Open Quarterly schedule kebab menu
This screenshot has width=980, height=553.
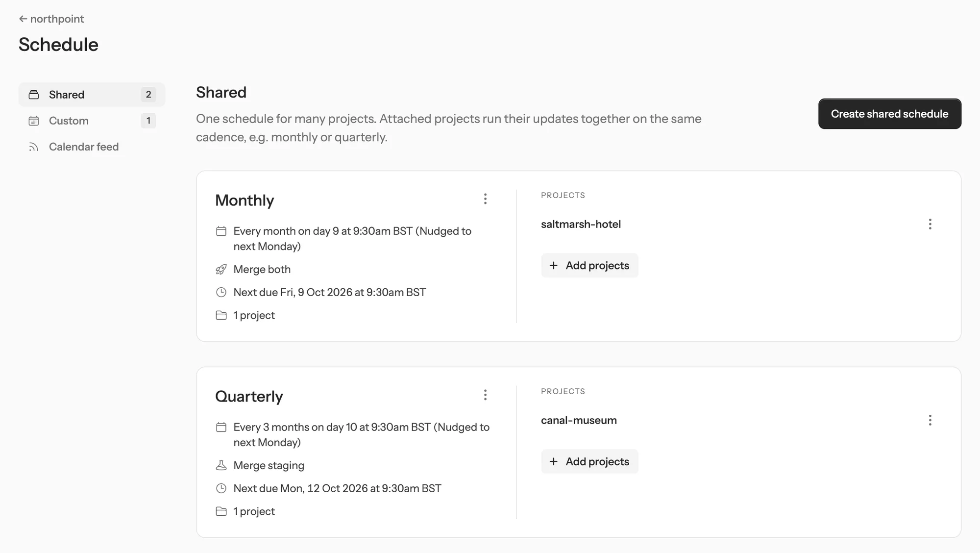485,395
